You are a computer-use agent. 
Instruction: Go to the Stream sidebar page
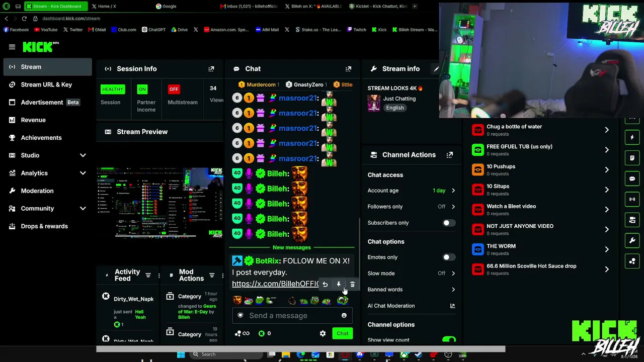pyautogui.click(x=48, y=67)
